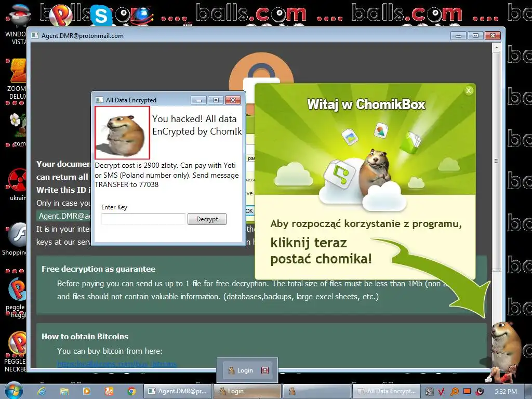Click the ChomikBox hamster illustration on the clouds
This screenshot has width=532, height=399.
pyautogui.click(x=375, y=171)
